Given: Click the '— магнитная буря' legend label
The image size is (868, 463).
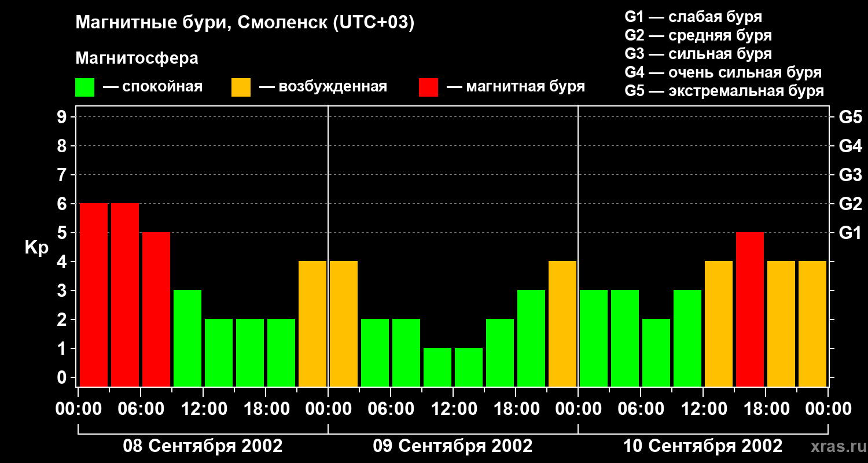Looking at the screenshot, I should 516,87.
